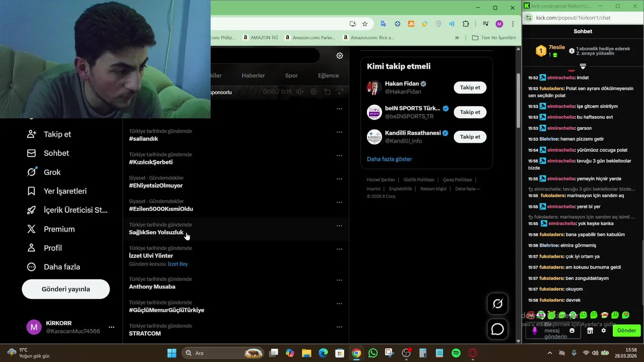Open WhatsApp from the taskbar
This screenshot has height=362, width=644.
(x=373, y=353)
